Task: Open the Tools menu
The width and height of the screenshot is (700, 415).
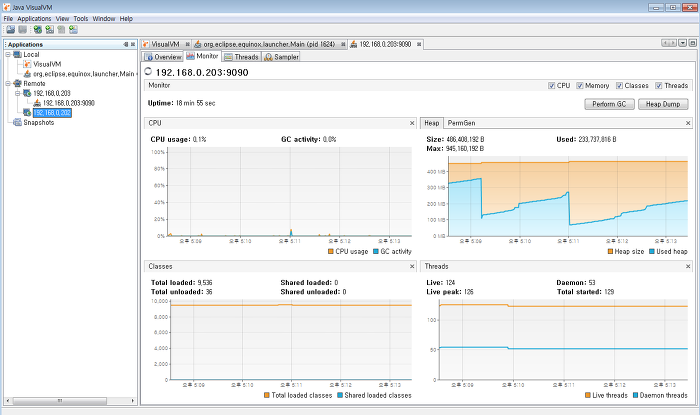Action: [81, 19]
